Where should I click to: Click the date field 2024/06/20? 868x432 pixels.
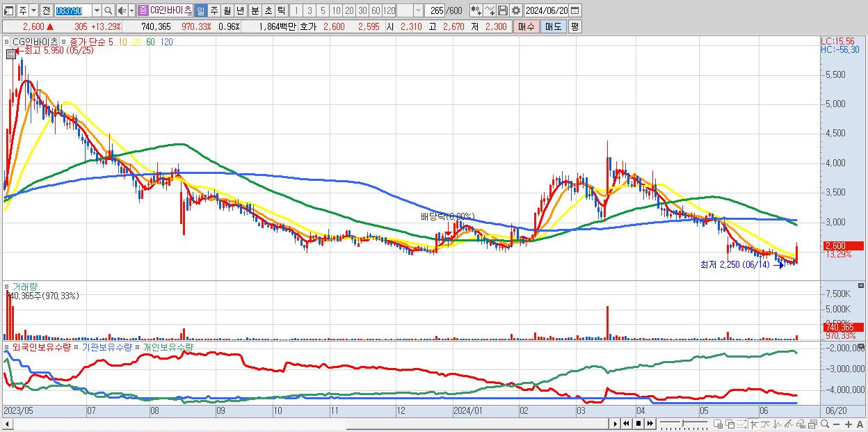pos(547,10)
